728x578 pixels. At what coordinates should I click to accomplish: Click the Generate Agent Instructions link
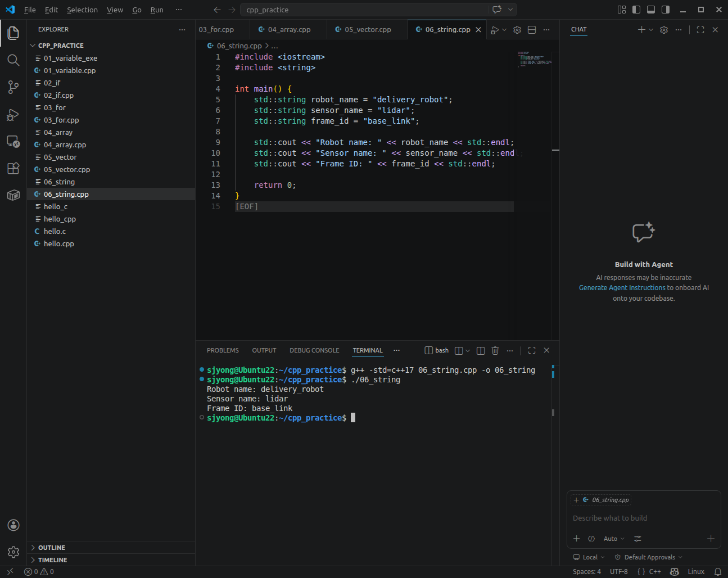(622, 287)
